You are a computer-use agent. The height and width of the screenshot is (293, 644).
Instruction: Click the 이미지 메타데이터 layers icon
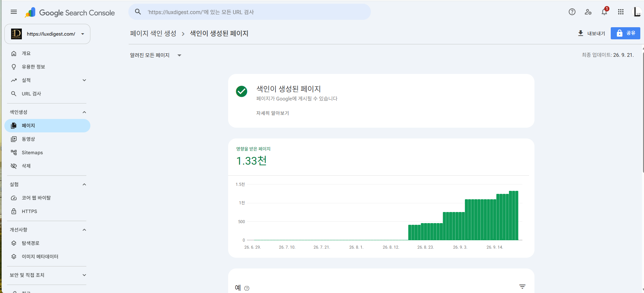[x=14, y=257]
